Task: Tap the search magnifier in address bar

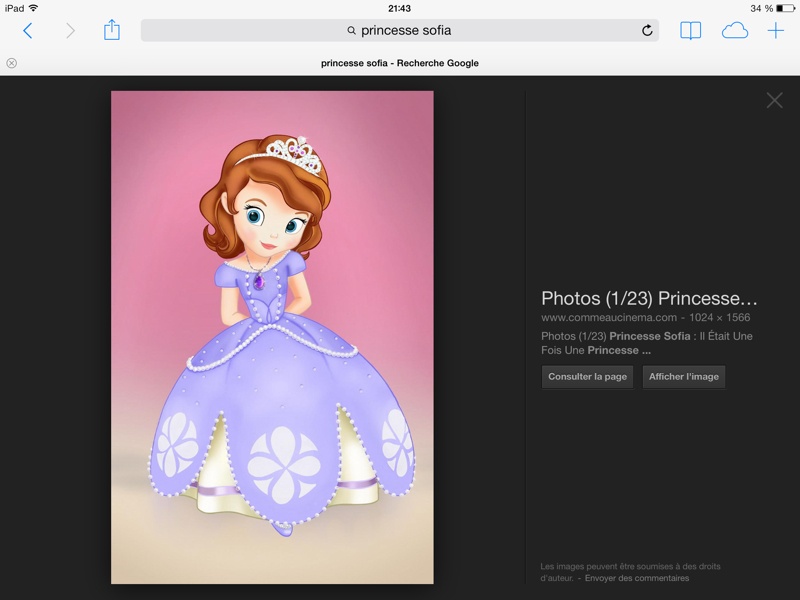Action: (352, 31)
